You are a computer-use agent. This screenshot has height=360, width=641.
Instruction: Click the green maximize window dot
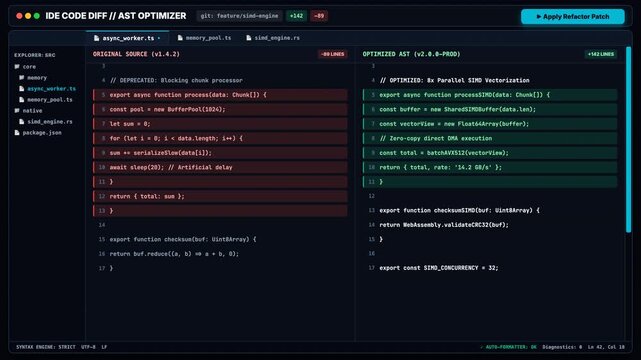(x=37, y=16)
